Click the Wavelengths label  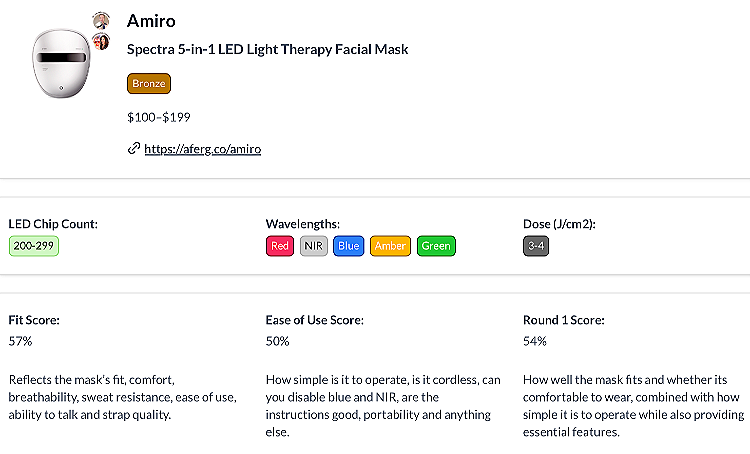tap(303, 223)
